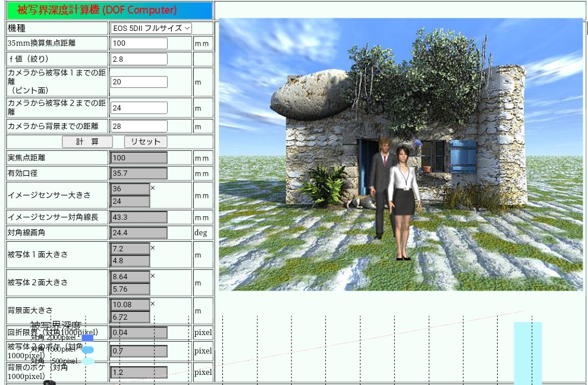Select the 対角線画角 value 24.4
Viewport: 588px width, 385px height.
click(x=139, y=232)
